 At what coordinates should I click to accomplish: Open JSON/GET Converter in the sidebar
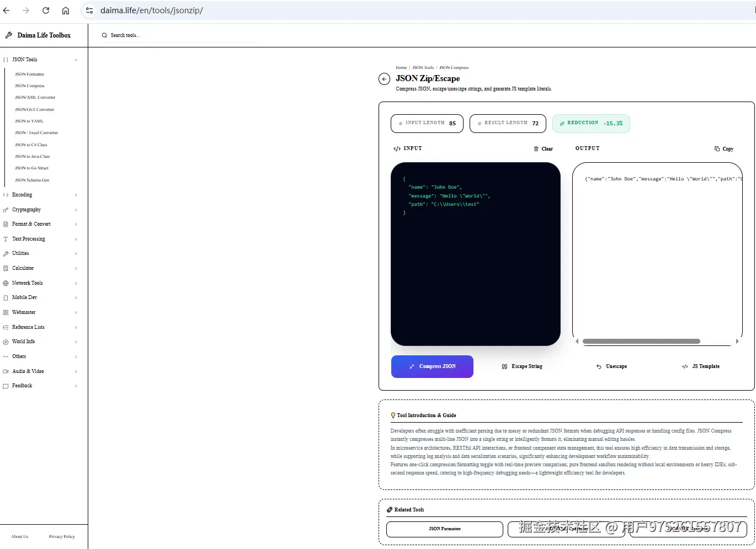point(35,109)
